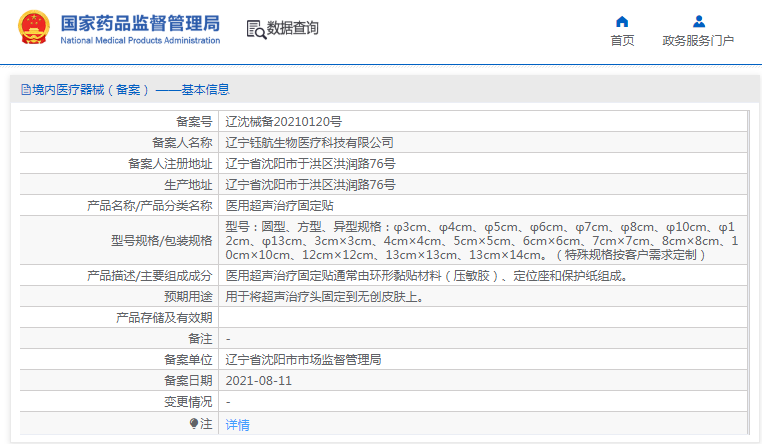The height and width of the screenshot is (444, 762).
Task: Select product name 医用超声治疗固定贴
Action: coord(279,205)
